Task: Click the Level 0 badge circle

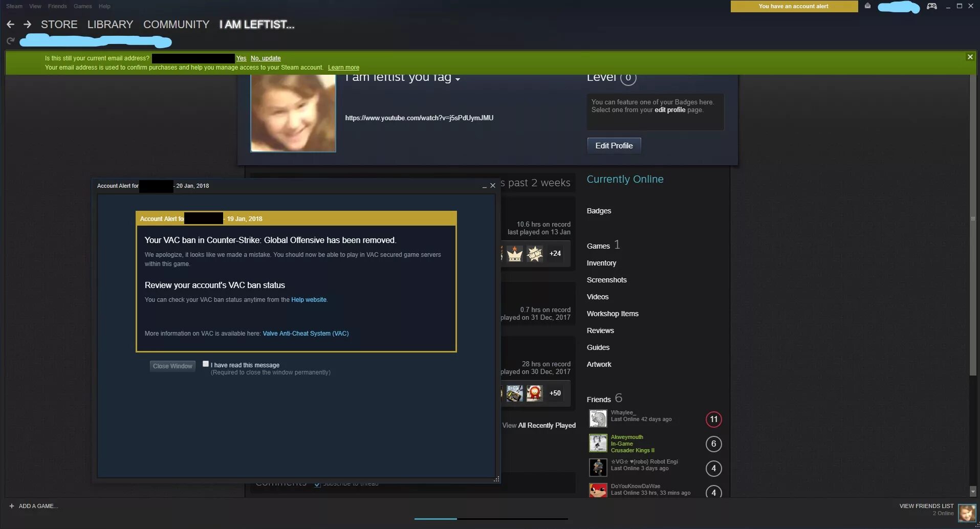Action: pyautogui.click(x=628, y=78)
